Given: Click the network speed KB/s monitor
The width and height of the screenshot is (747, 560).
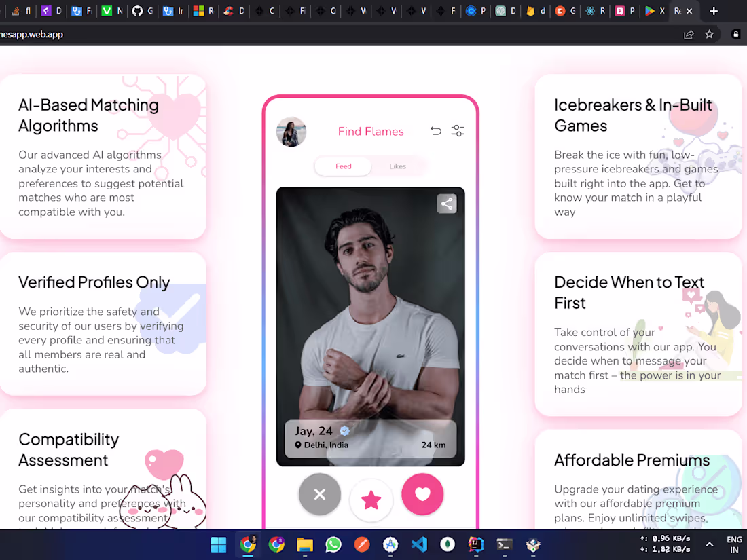Looking at the screenshot, I should [x=665, y=544].
